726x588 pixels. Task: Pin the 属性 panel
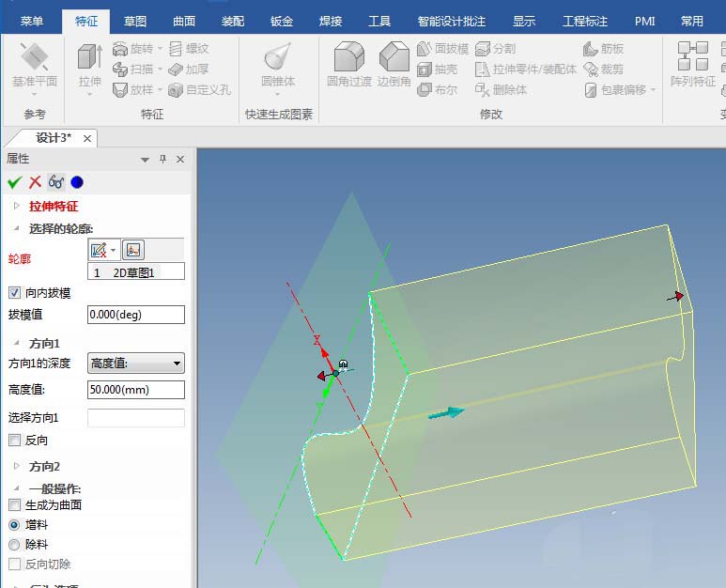coord(162,160)
